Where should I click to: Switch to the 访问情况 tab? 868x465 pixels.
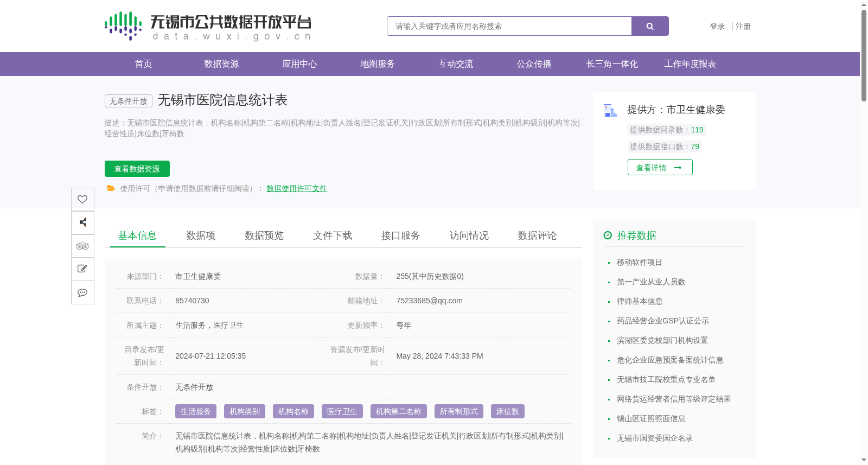tap(469, 235)
